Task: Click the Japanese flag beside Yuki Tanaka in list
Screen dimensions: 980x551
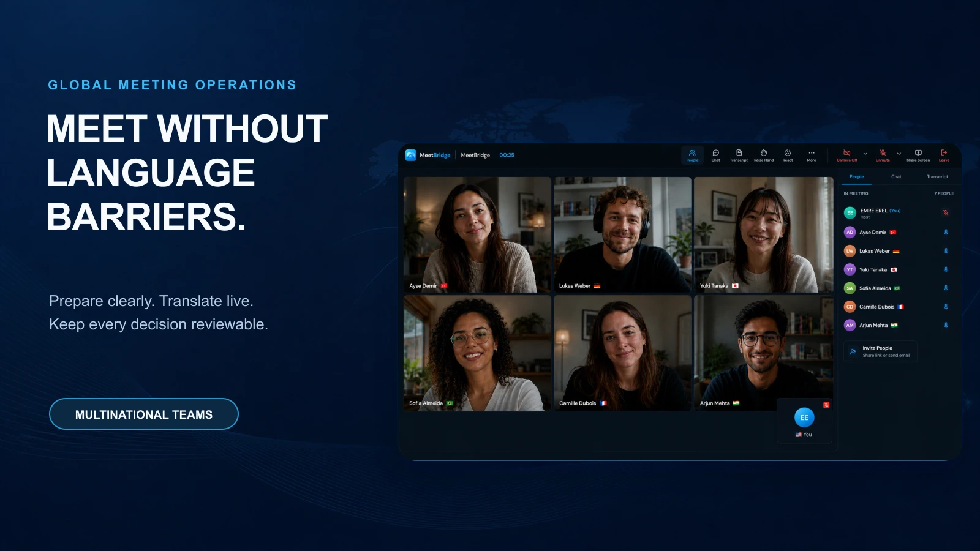Action: (894, 269)
